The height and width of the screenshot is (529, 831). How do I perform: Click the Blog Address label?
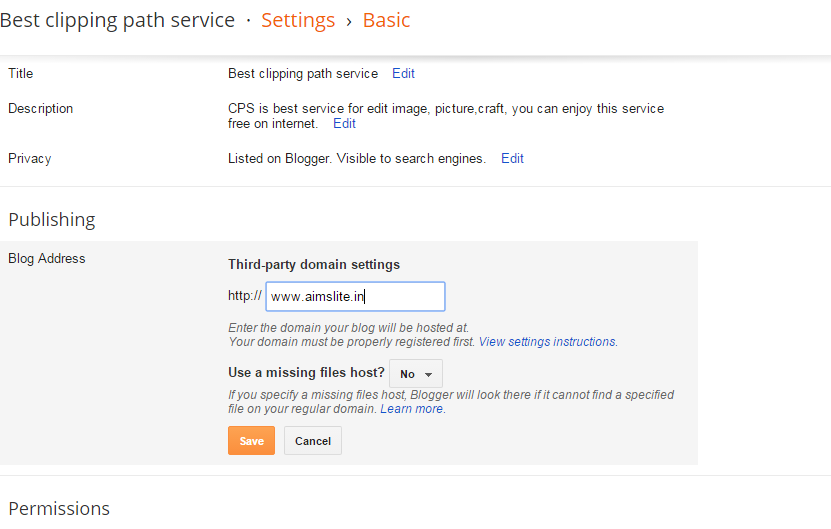[x=47, y=258]
